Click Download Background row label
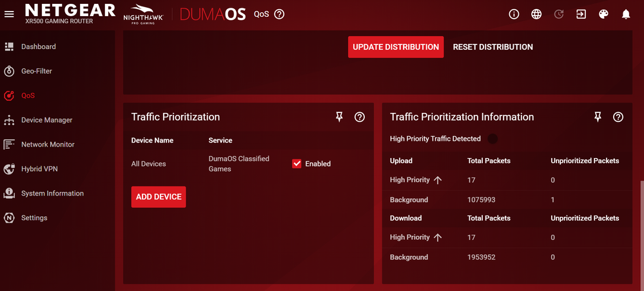 (409, 257)
